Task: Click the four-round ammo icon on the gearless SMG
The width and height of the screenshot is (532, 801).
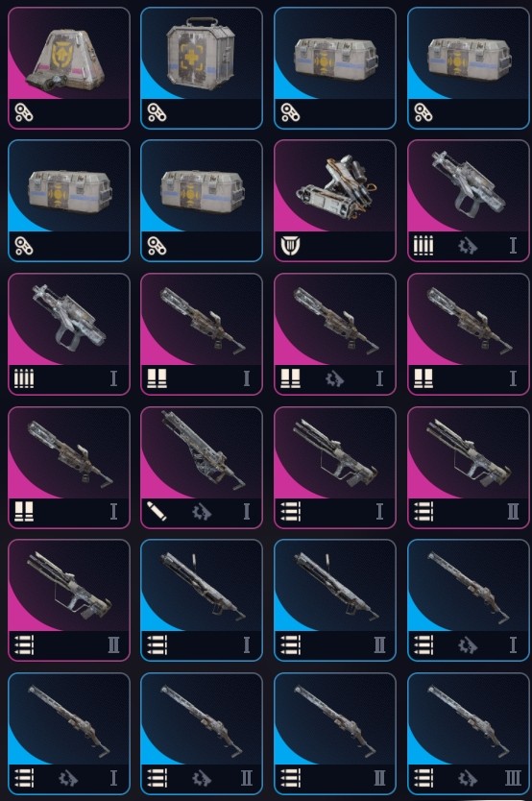Action: 23,378
